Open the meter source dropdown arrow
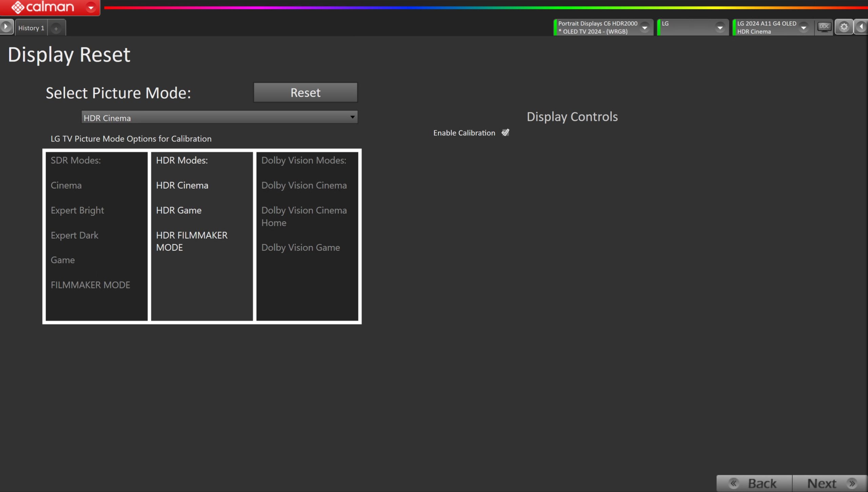The image size is (868, 492). tap(645, 27)
